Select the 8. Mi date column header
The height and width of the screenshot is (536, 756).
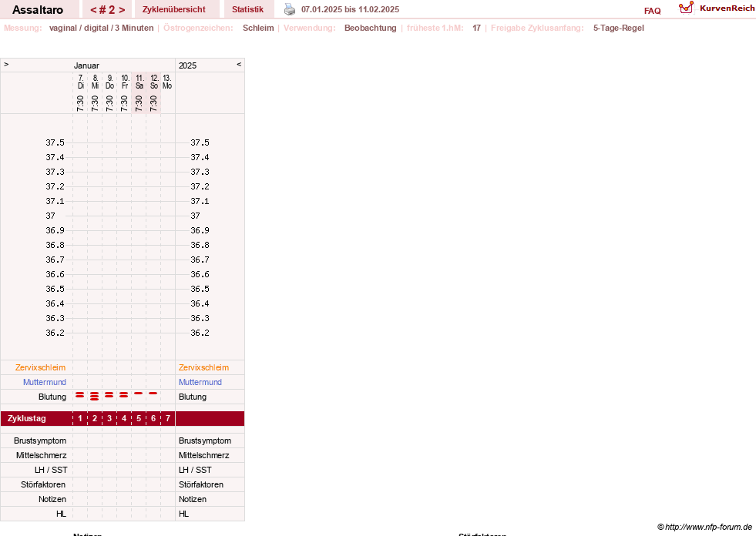[x=95, y=82]
